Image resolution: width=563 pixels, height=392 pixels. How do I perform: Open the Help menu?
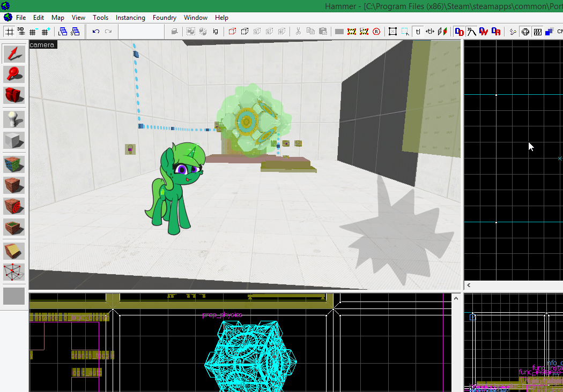tap(221, 18)
